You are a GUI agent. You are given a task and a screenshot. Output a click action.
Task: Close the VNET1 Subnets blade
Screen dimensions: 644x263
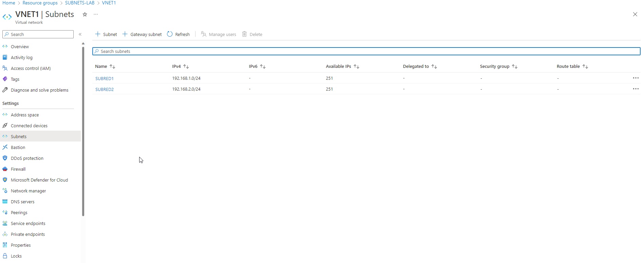[x=635, y=14]
